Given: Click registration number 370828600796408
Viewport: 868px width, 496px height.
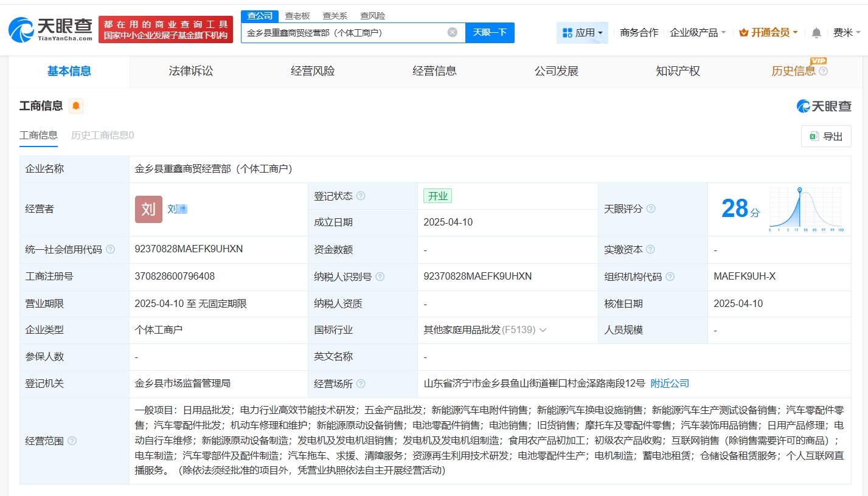Looking at the screenshot, I should pyautogui.click(x=175, y=277).
